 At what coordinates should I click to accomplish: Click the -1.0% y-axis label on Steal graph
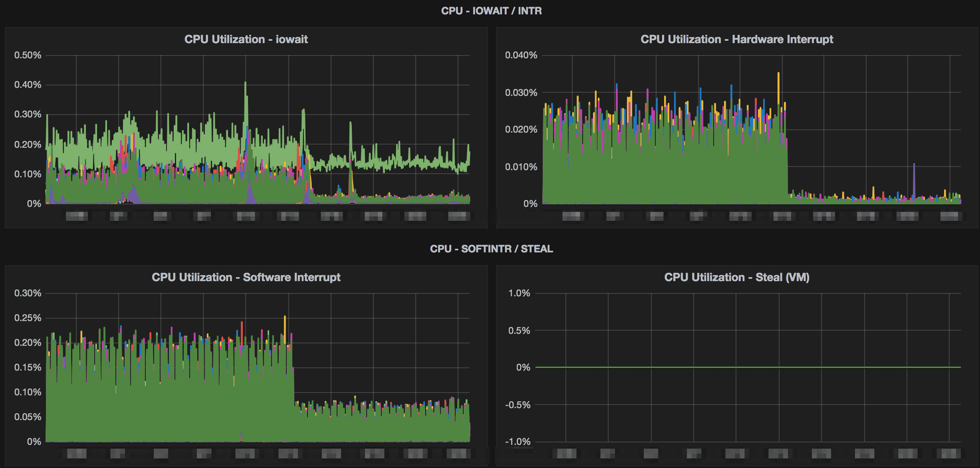pyautogui.click(x=518, y=442)
